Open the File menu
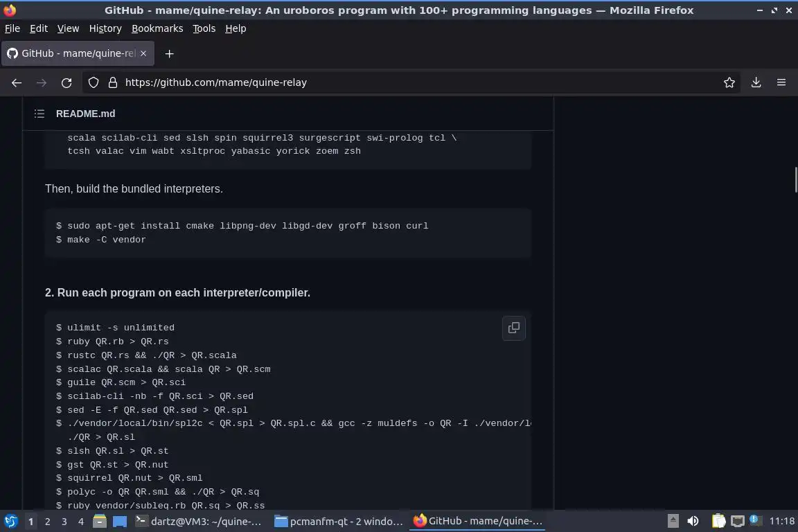798x532 pixels. (12, 28)
